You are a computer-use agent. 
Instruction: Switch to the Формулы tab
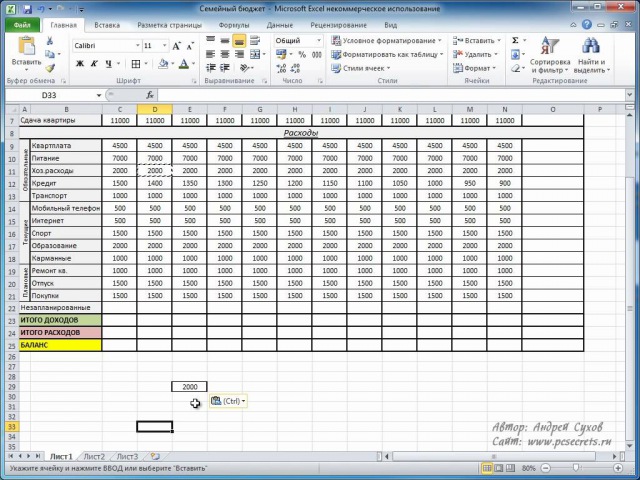point(234,25)
